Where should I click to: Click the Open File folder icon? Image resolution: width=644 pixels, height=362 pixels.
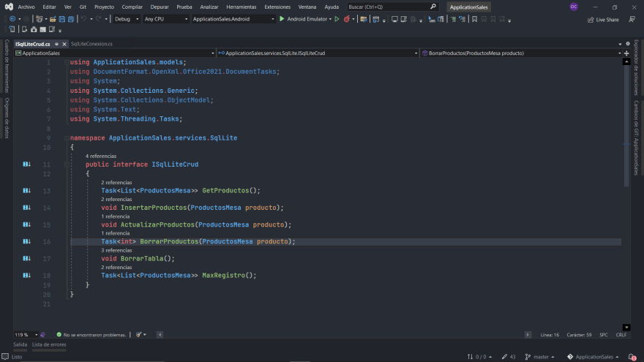(x=53, y=19)
